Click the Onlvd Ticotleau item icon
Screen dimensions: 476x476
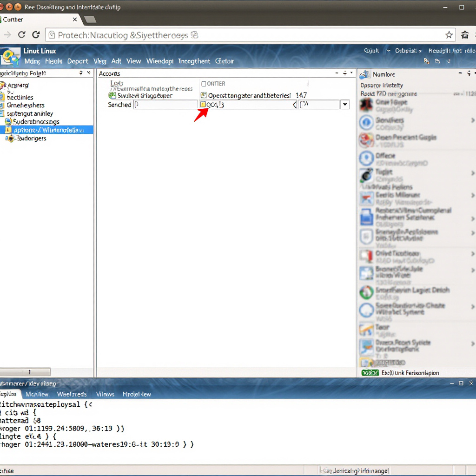[366, 257]
